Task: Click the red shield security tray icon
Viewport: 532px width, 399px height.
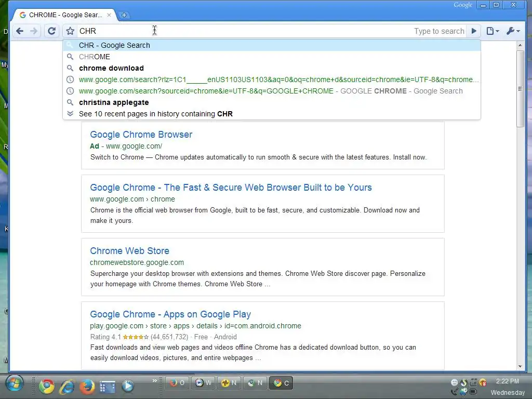Action: tap(483, 382)
